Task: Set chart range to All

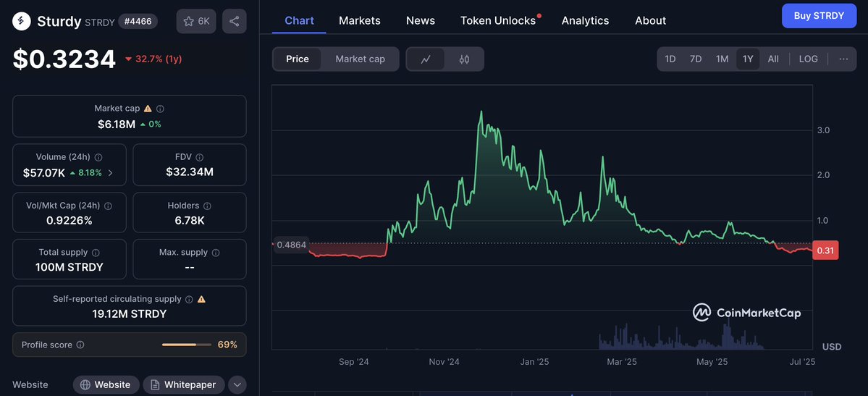Action: 773,59
